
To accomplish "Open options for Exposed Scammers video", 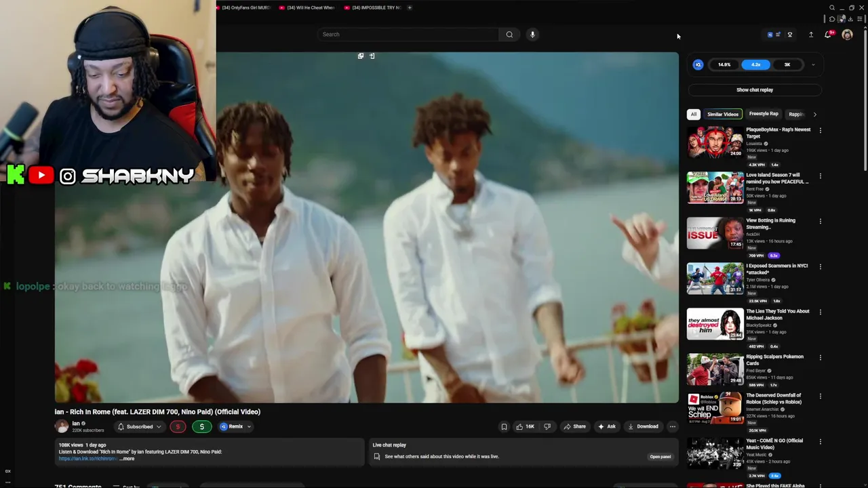I will coord(821,266).
